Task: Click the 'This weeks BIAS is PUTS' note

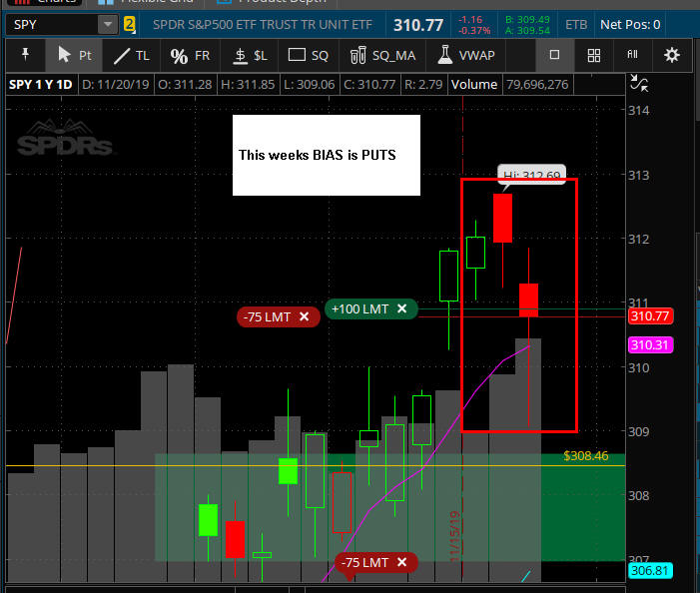Action: (x=327, y=155)
